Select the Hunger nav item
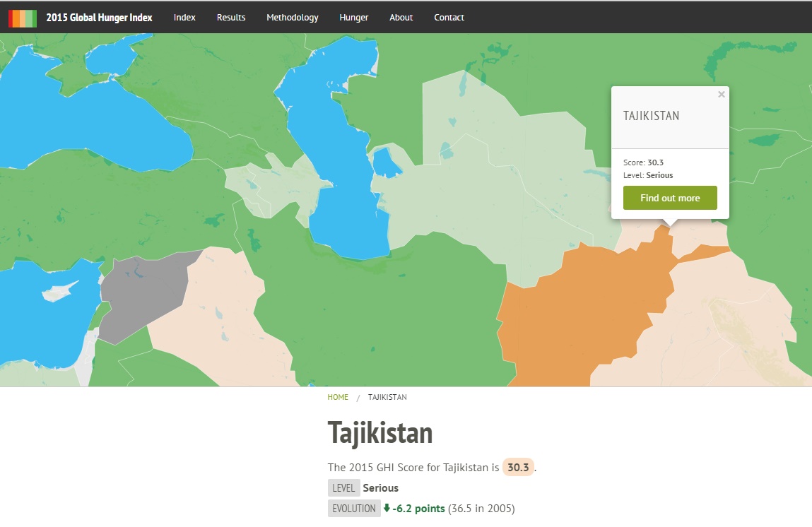 tap(353, 18)
